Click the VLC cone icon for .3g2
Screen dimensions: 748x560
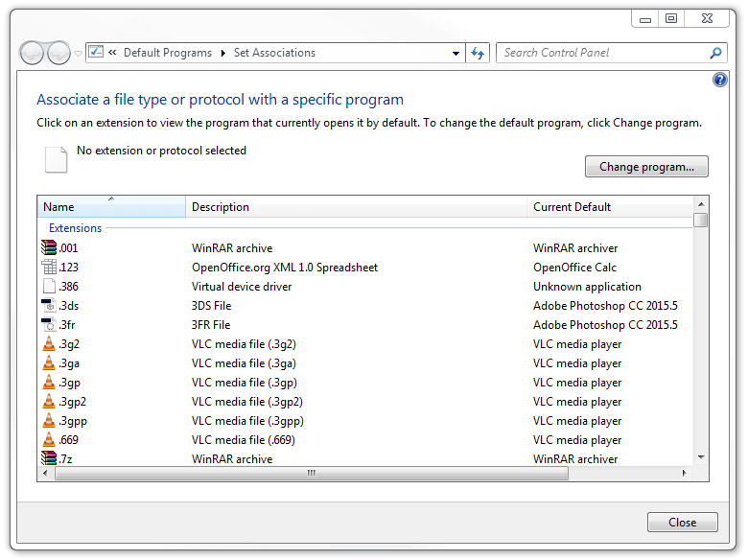click(x=49, y=343)
